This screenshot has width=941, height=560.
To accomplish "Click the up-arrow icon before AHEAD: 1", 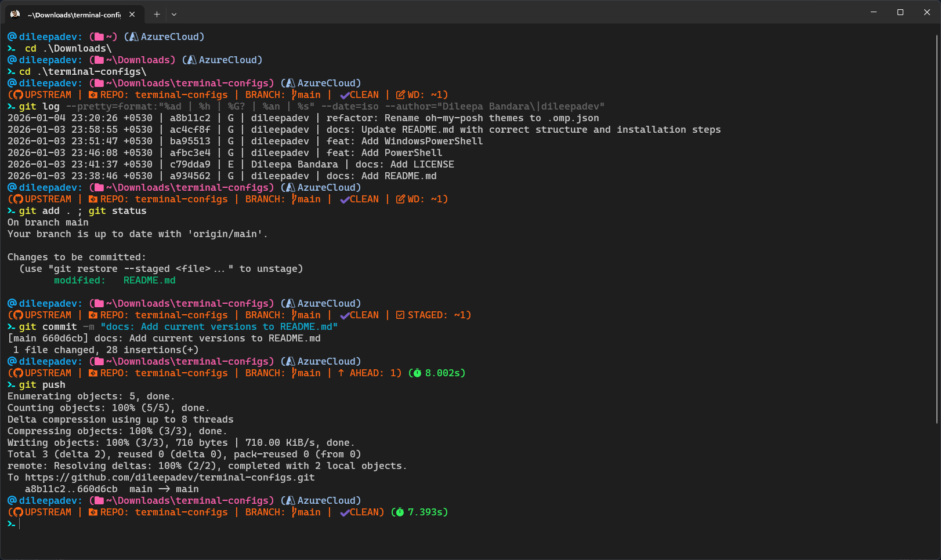I will 341,373.
